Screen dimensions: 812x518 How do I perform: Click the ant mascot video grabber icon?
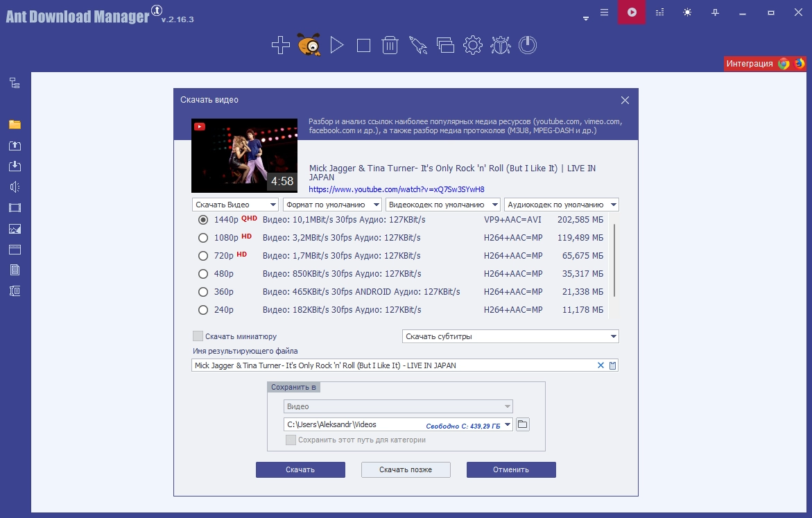(x=309, y=44)
